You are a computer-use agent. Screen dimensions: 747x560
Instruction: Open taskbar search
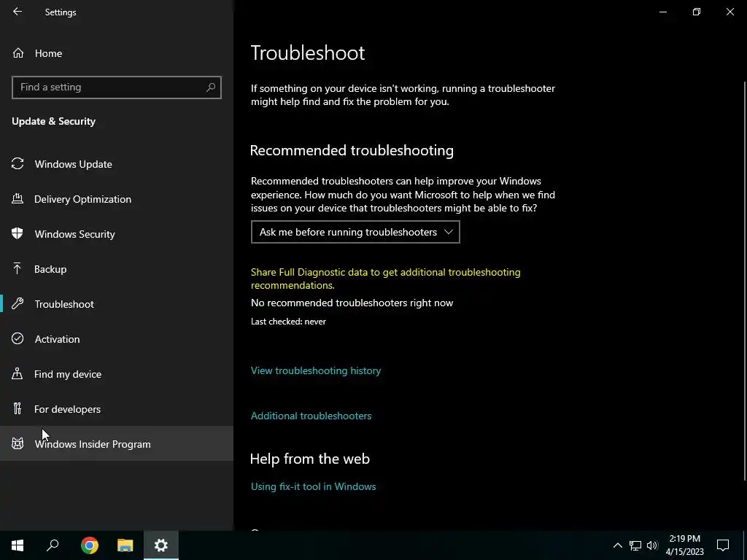[x=53, y=545]
